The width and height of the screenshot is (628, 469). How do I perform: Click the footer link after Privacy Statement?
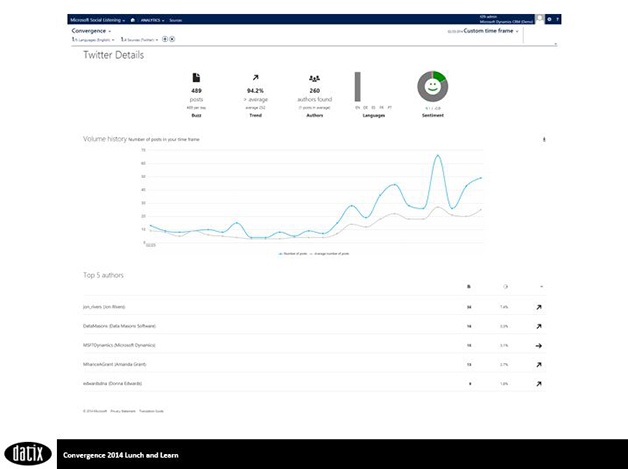151,411
